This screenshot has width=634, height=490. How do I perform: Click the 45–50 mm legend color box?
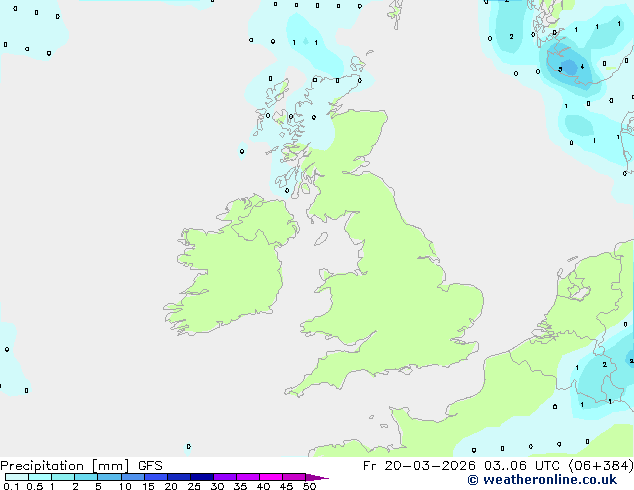[294, 477]
